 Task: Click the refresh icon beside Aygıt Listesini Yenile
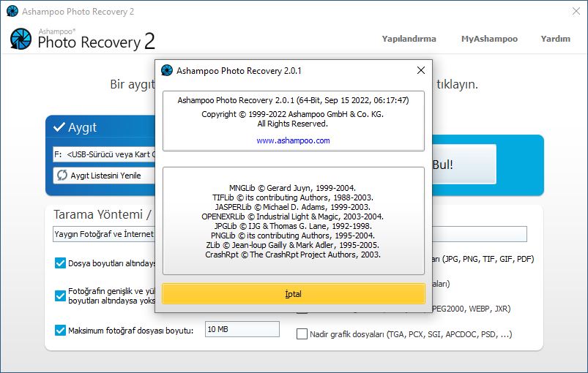62,175
